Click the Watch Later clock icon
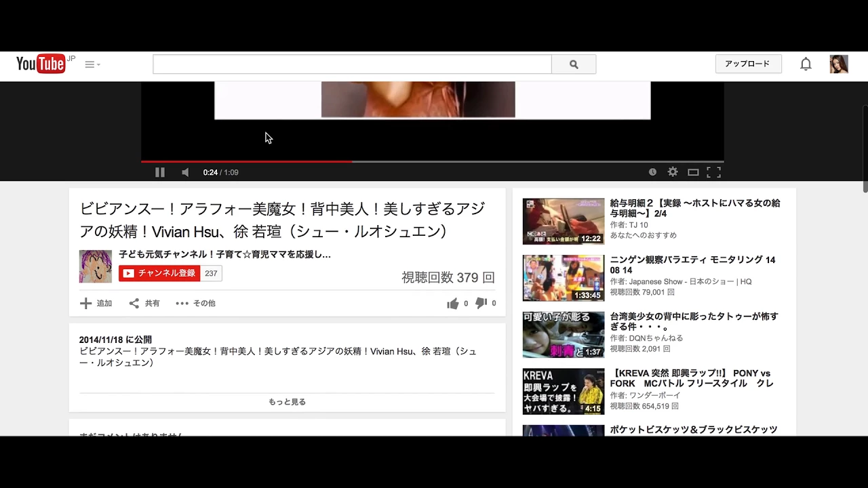The image size is (868, 488). click(652, 172)
